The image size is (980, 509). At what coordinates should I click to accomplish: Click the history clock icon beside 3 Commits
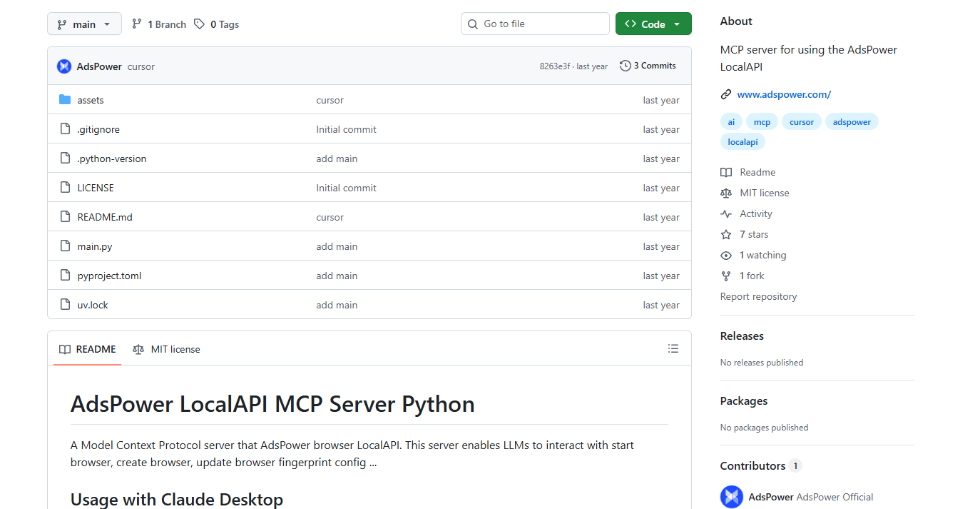pos(626,66)
